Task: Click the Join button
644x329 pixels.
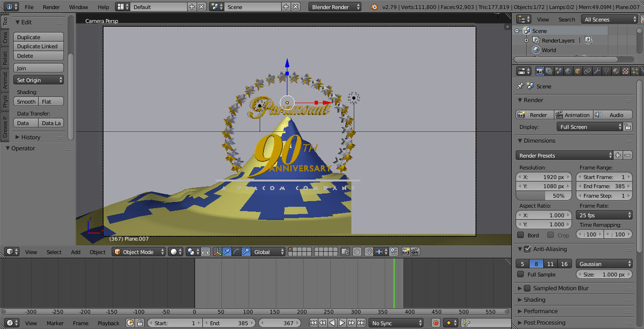Action: pyautogui.click(x=38, y=68)
